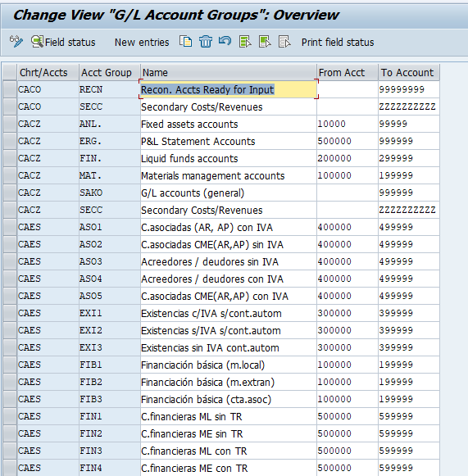
Task: Click name Acreedores / deudores con IVA
Action: point(229,279)
